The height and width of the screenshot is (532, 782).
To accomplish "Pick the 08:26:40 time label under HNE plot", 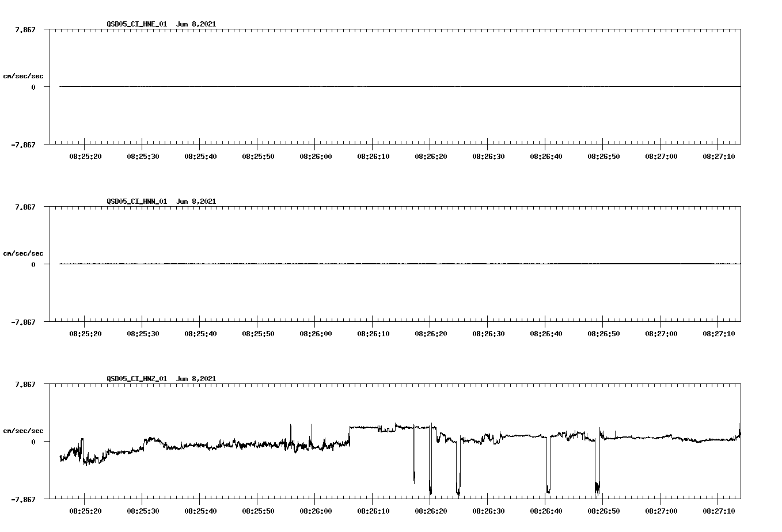I will 546,157.
